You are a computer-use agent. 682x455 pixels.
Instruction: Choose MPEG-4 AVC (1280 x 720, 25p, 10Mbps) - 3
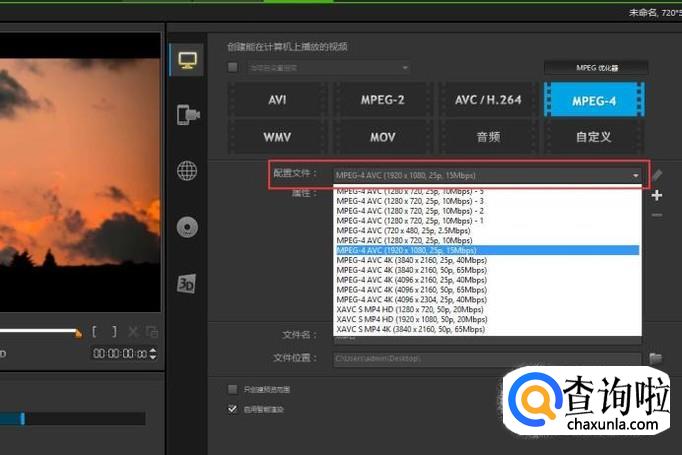pos(488,201)
